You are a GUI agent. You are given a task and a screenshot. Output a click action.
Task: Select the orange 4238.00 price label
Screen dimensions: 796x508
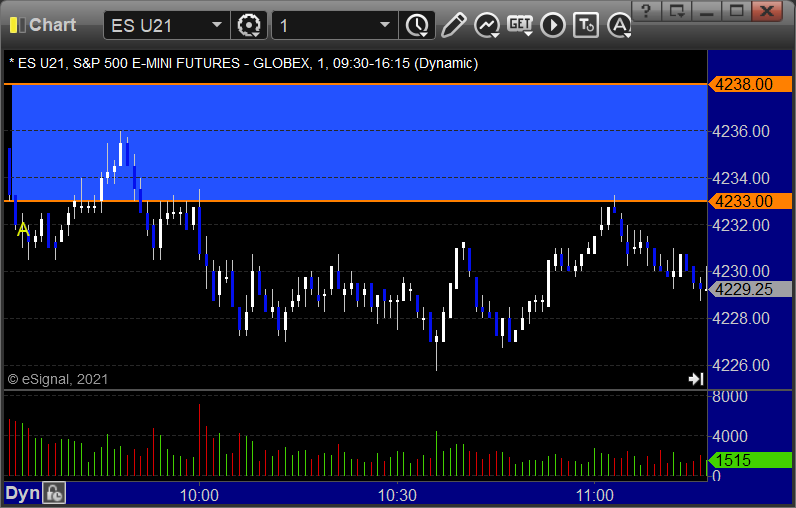[750, 84]
